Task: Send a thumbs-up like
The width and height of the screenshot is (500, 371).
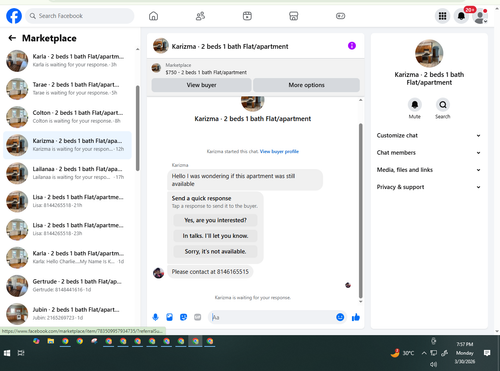Action: 356,317
